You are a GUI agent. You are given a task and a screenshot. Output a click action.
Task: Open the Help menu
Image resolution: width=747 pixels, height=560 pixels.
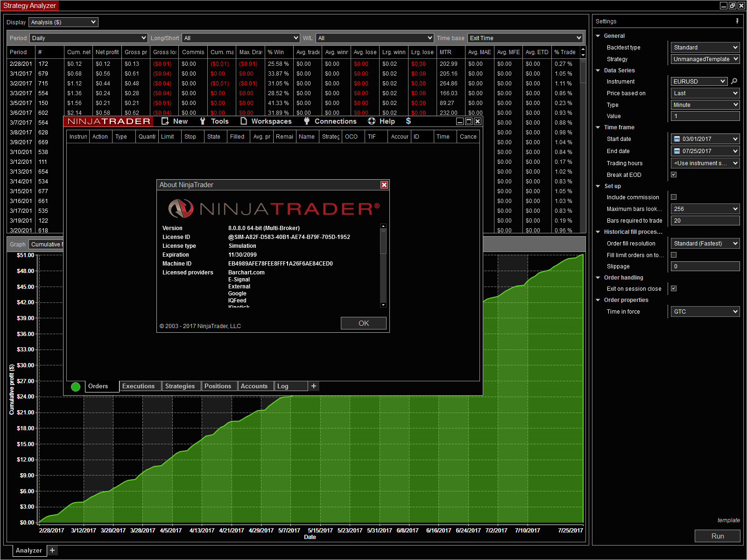pos(381,121)
